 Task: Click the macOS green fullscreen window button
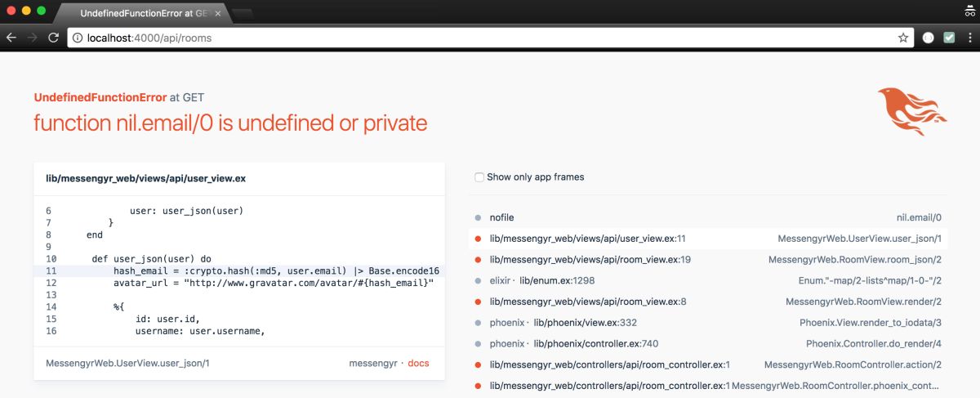coord(41,11)
